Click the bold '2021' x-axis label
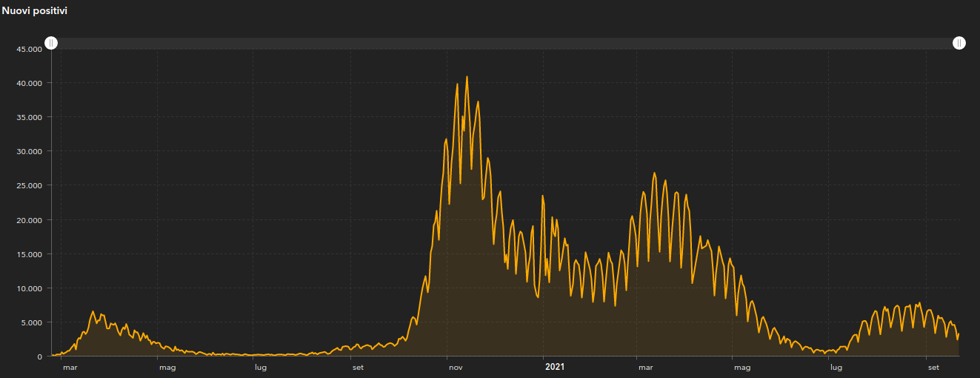 pyautogui.click(x=555, y=367)
